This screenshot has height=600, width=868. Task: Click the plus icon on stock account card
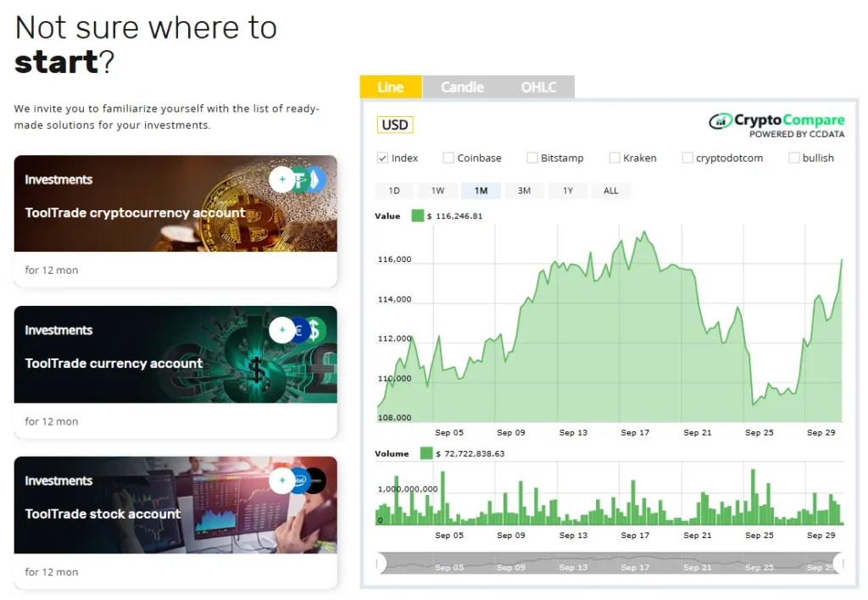click(x=282, y=481)
